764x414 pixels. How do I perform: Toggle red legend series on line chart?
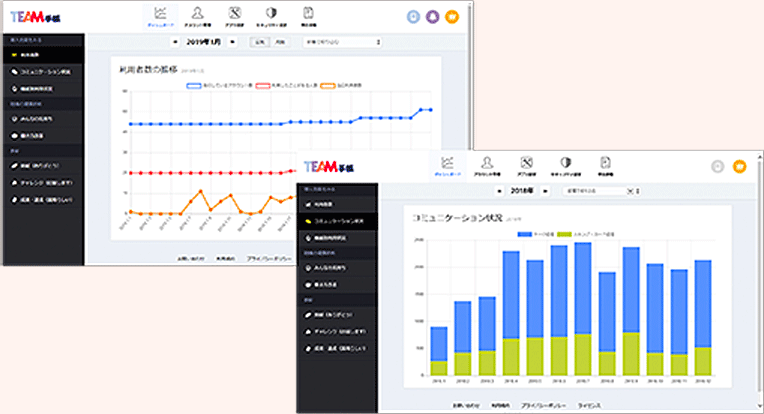pyautogui.click(x=286, y=86)
